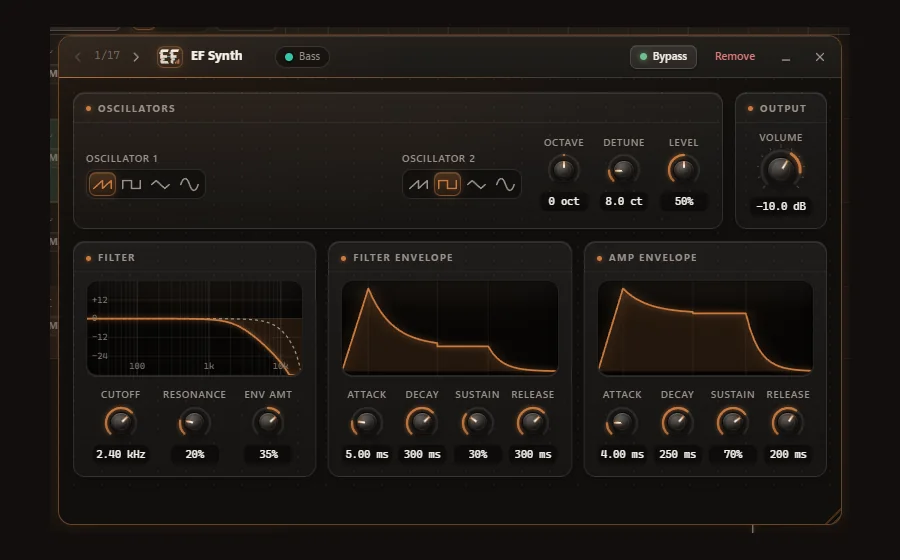Viewport: 900px width, 560px height.
Task: Click the 'EF Synth' title text
Action: coord(216,56)
